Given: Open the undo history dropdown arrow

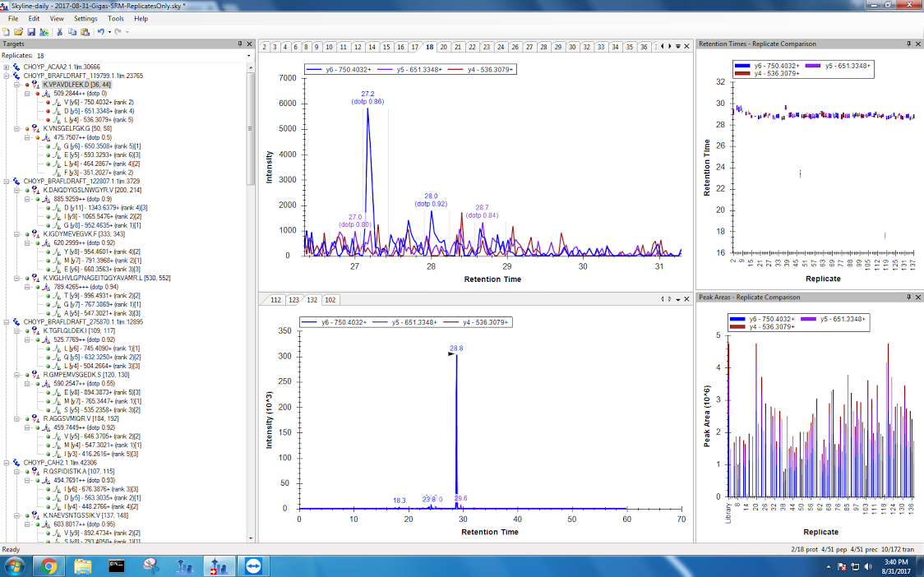Looking at the screenshot, I should coord(109,31).
